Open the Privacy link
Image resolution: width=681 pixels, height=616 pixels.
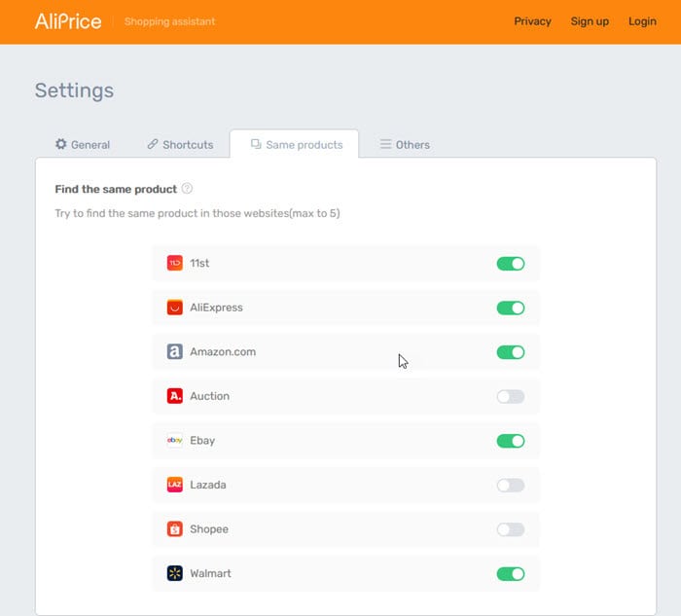tap(532, 21)
